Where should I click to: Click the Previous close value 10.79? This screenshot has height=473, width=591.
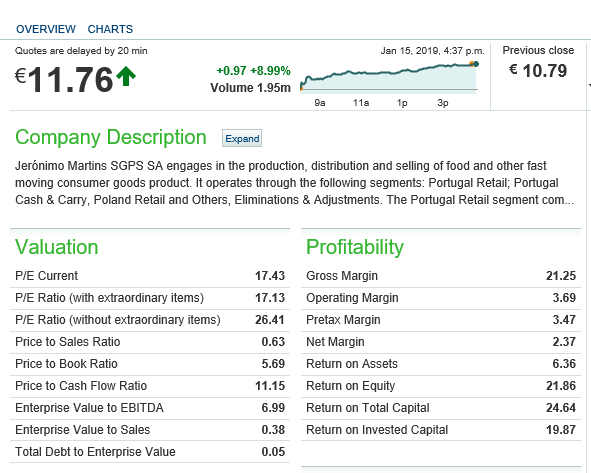click(x=538, y=70)
